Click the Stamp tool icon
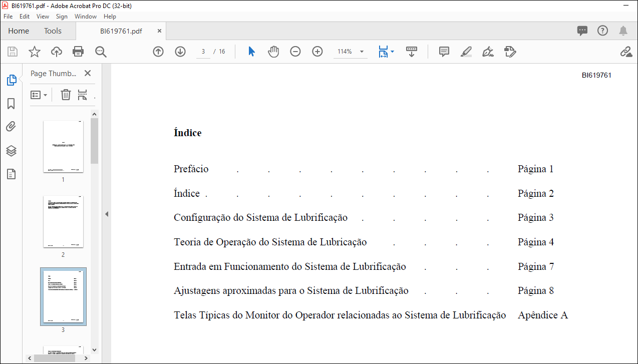Image resolution: width=638 pixels, height=364 pixels. pos(510,52)
